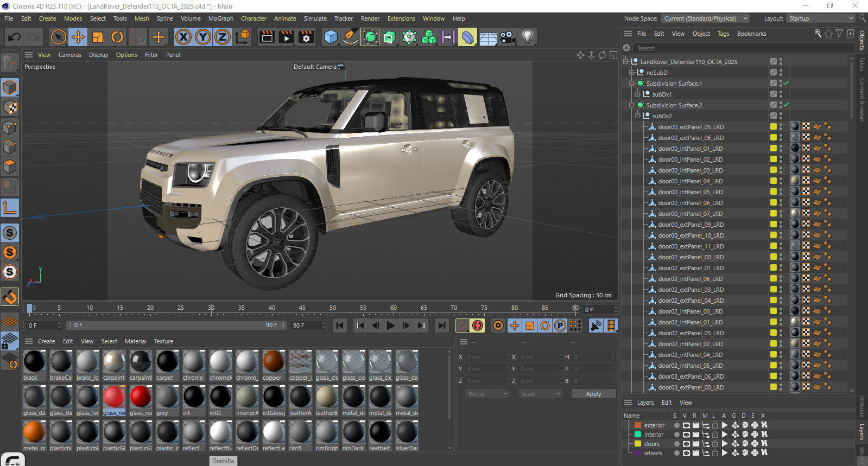Click the Undo arrow icon
Image resolution: width=868 pixels, height=466 pixels.
click(x=15, y=37)
